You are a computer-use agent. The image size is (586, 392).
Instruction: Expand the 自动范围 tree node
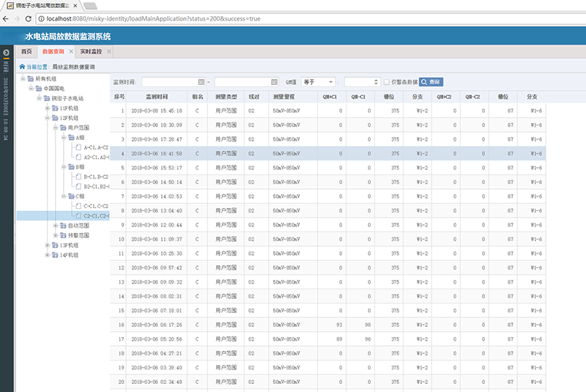point(56,226)
